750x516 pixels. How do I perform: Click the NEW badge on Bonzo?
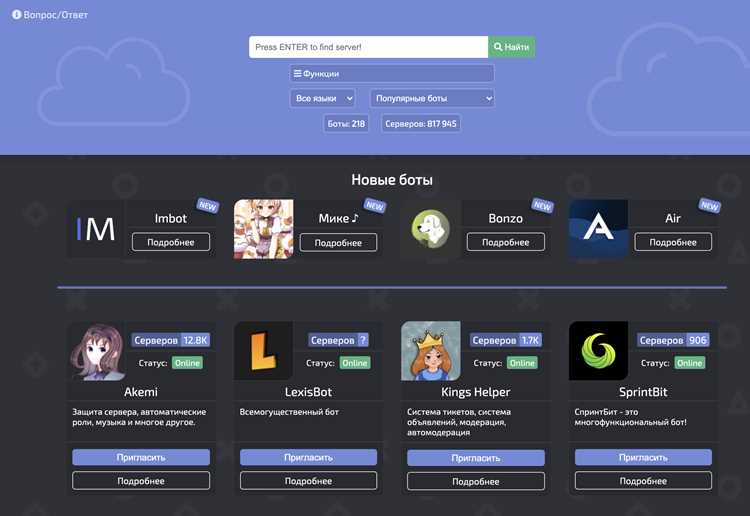coord(542,205)
